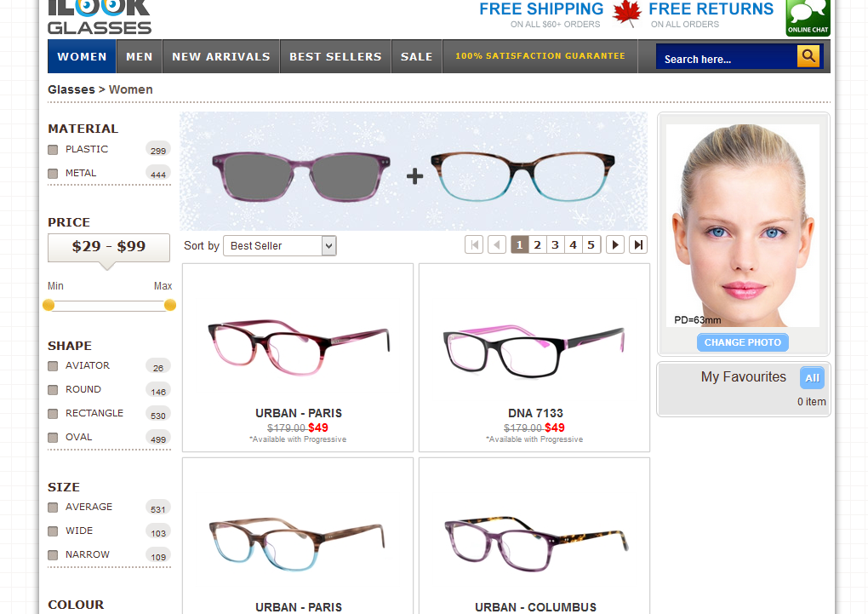This screenshot has width=868, height=614.
Task: Open the Online Chat icon
Action: point(808,17)
